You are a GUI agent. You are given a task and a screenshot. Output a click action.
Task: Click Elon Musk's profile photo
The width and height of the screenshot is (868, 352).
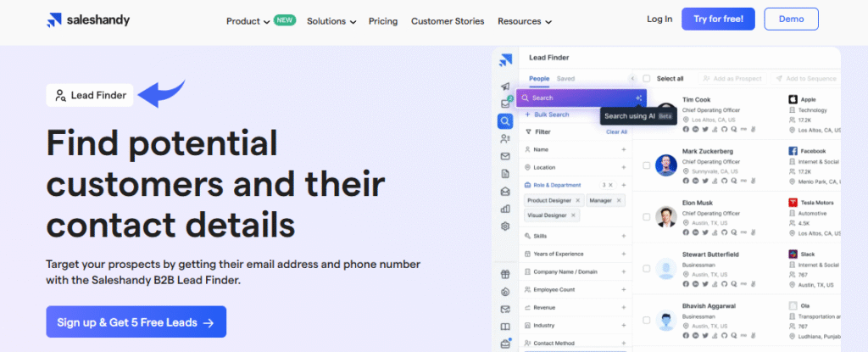tap(666, 217)
